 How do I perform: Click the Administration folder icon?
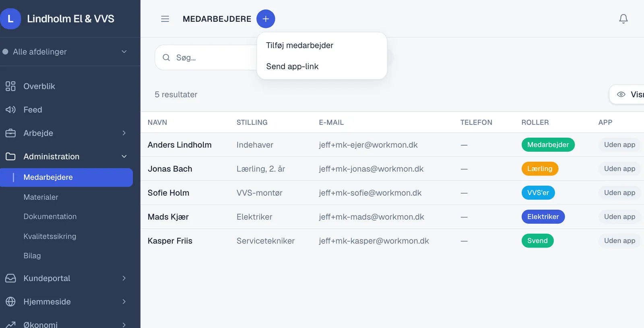click(10, 157)
